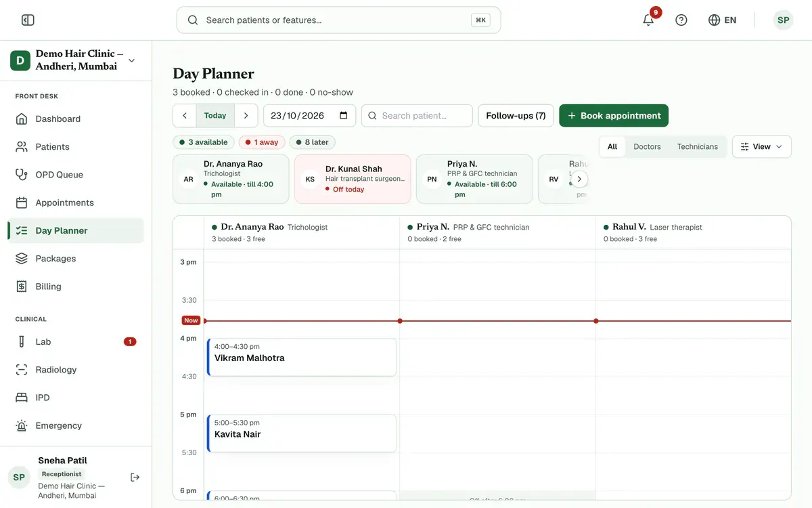Click the Patients people icon
The height and width of the screenshot is (508, 812).
tap(22, 147)
